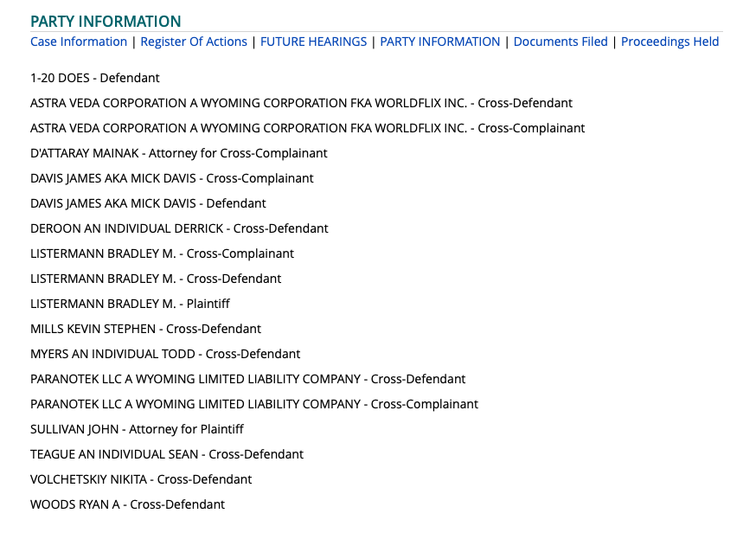Open the Case Information link
Viewport: 756px width, 539px height.
tap(79, 42)
